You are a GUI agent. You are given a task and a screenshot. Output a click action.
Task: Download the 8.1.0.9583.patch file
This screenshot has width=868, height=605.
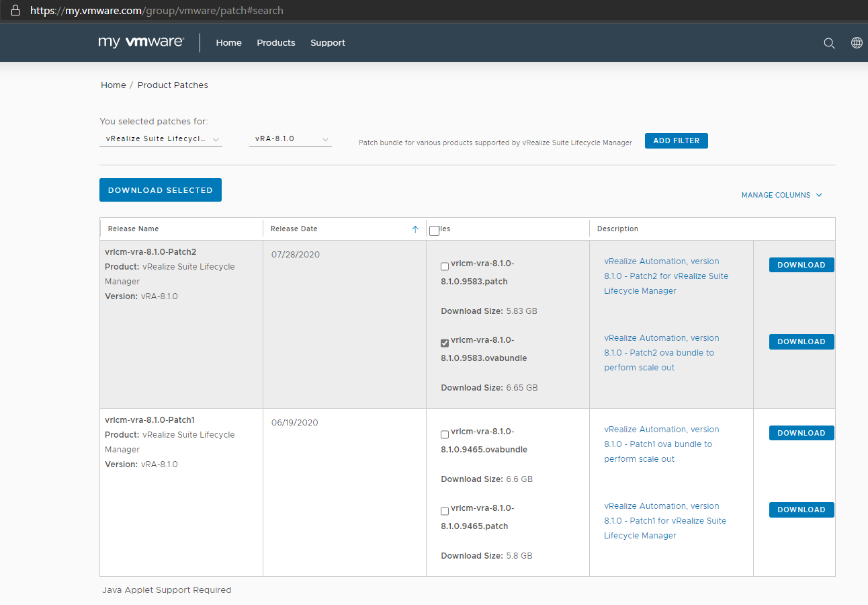[801, 265]
